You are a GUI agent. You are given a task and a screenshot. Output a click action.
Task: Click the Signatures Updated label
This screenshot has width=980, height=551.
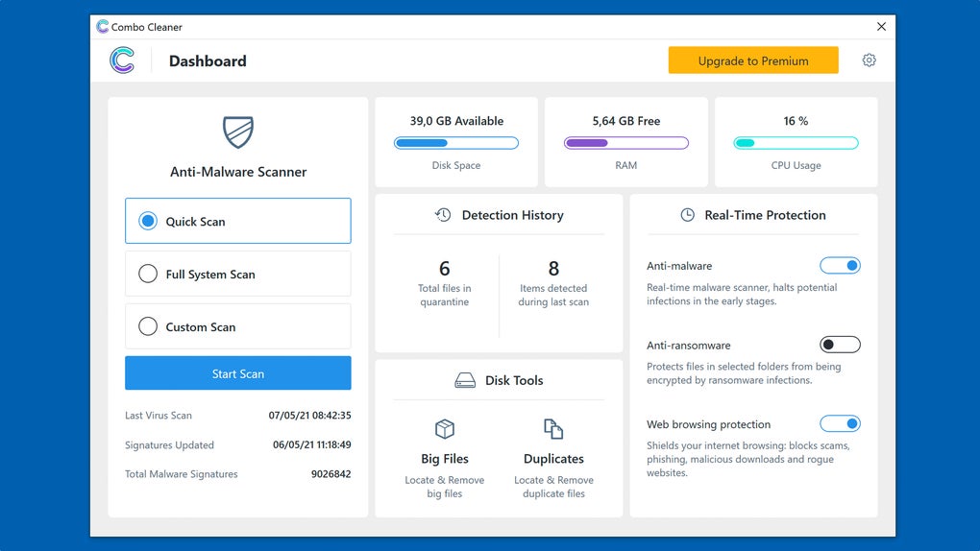[x=169, y=444]
